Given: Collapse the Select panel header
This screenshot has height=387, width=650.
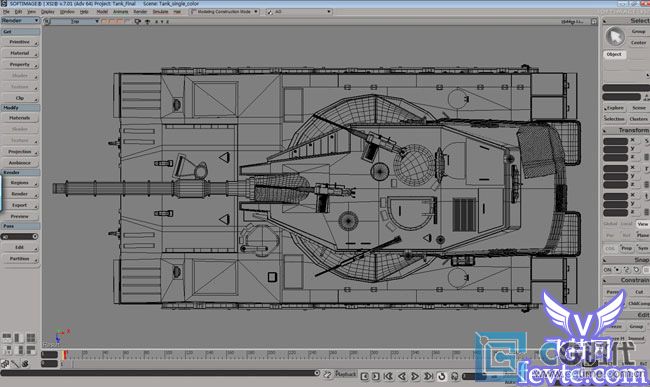Looking at the screenshot, I should [626, 20].
